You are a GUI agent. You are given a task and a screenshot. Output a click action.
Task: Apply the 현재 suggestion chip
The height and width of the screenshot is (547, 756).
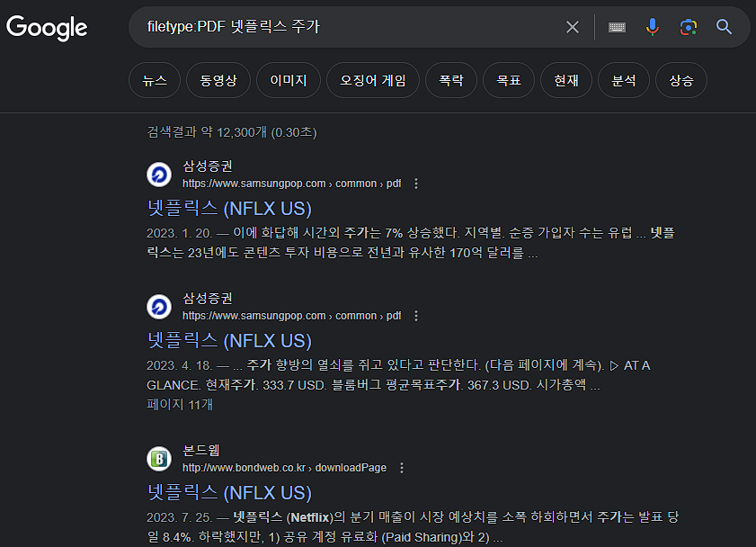pos(566,80)
